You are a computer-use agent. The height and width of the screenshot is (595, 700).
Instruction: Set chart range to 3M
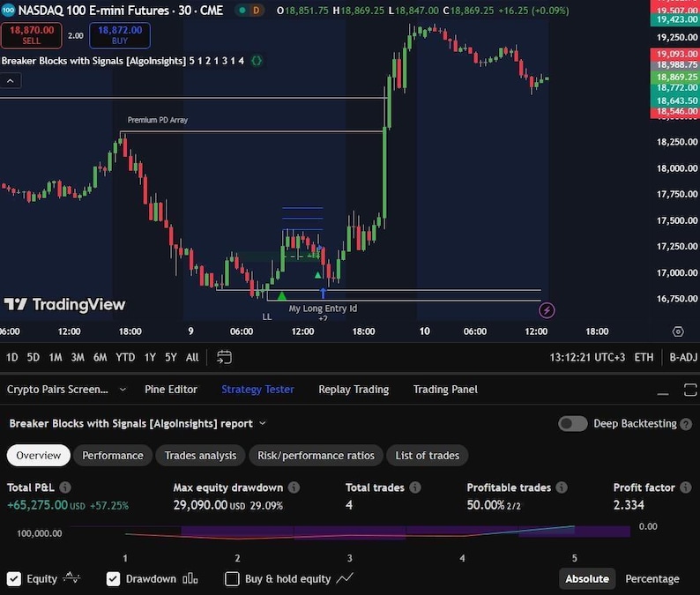tap(78, 357)
